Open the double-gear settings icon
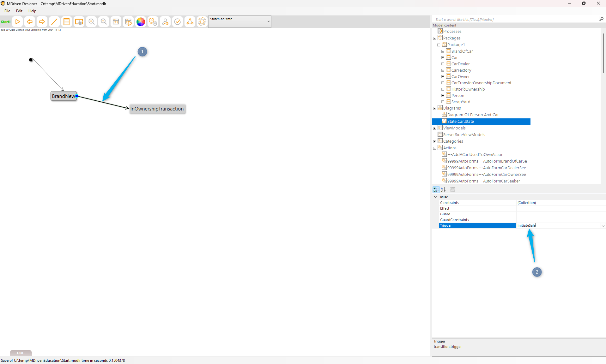Viewport: 606px width, 364px height. click(x=153, y=22)
